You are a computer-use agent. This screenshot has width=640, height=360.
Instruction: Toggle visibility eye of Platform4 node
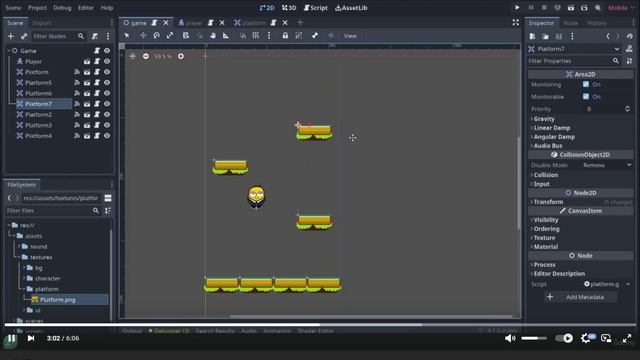107,136
